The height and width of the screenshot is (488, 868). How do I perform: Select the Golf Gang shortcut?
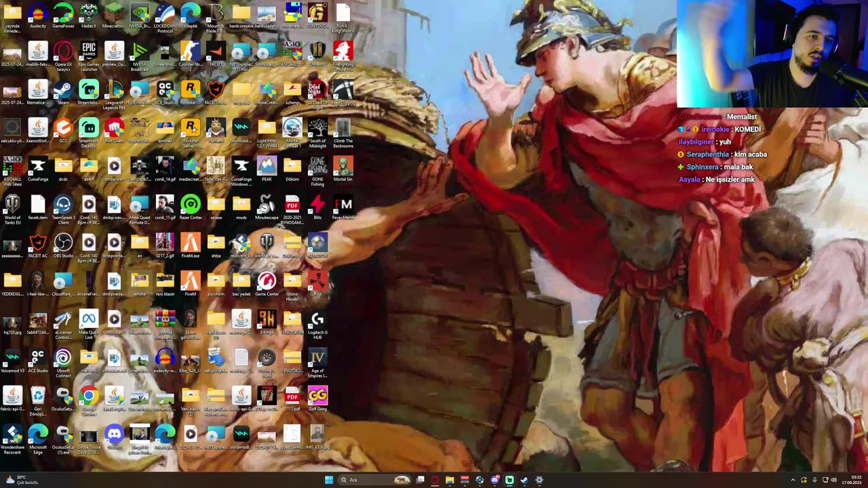coord(317,399)
